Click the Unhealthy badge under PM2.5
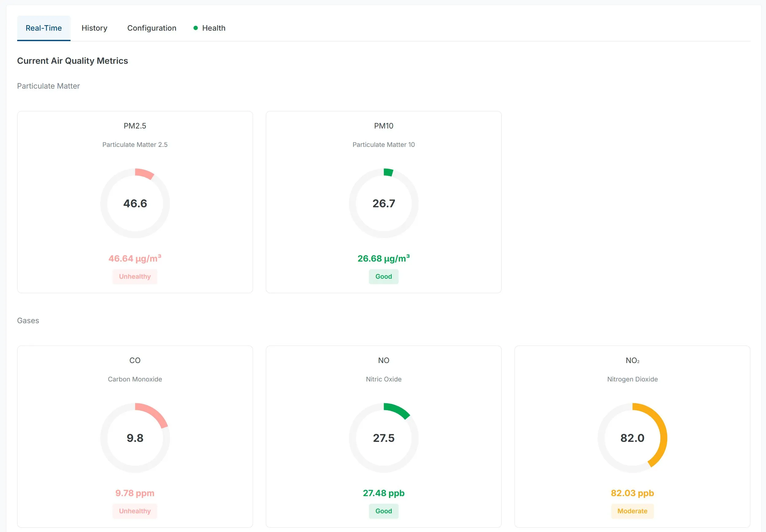 [135, 276]
